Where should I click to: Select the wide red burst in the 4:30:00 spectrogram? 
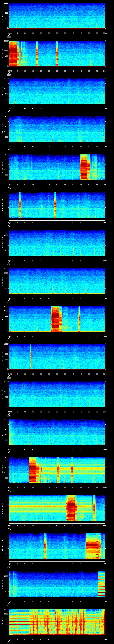(x=57, y=318)
